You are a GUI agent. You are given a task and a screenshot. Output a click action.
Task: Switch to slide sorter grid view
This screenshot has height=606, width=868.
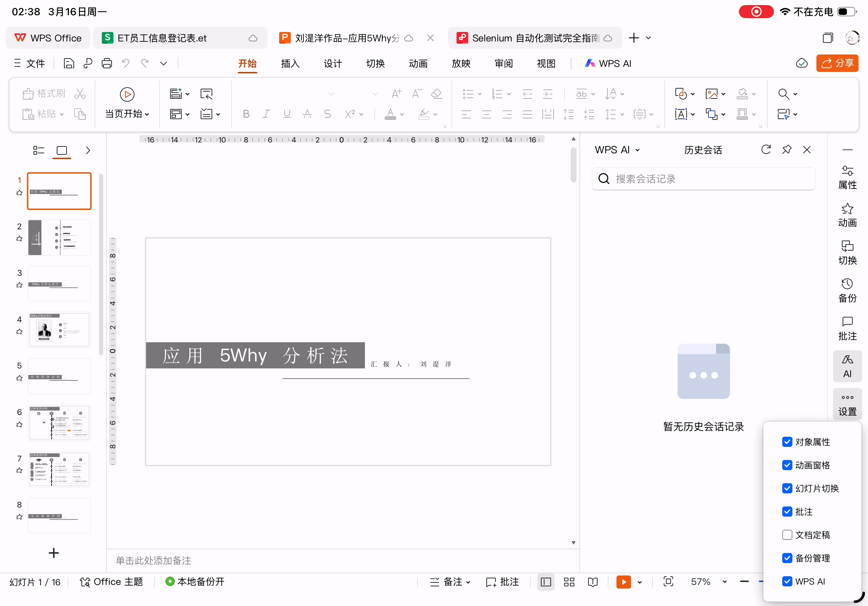[x=568, y=582]
